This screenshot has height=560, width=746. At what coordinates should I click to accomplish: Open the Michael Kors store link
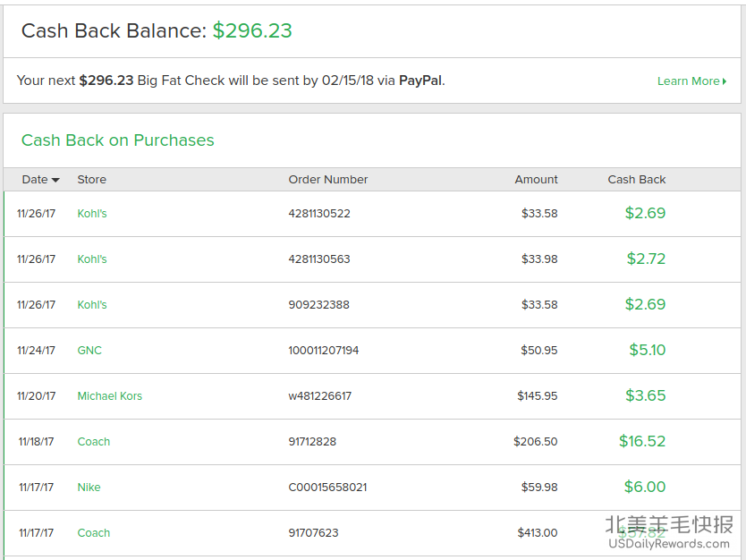point(109,396)
